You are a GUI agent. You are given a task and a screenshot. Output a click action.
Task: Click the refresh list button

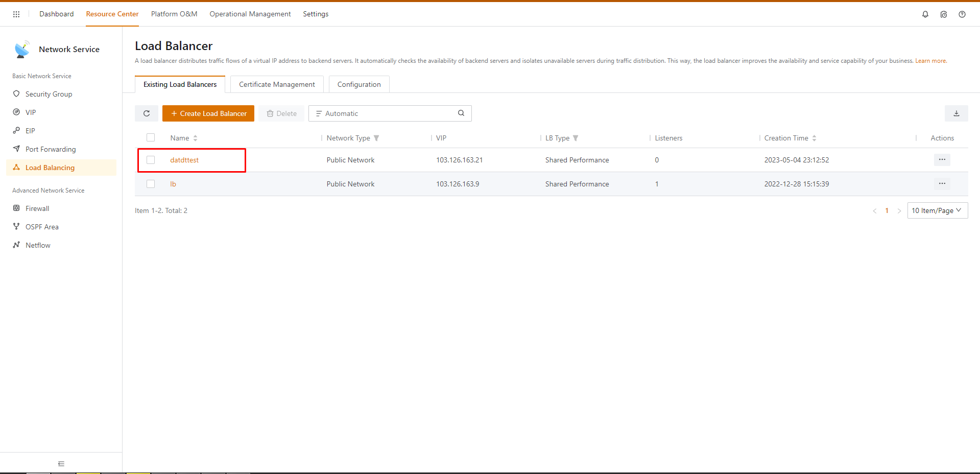click(147, 113)
